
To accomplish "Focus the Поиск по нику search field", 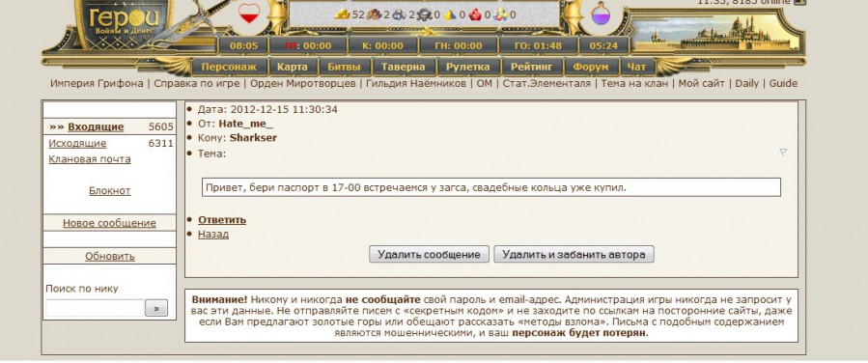I will click(95, 308).
